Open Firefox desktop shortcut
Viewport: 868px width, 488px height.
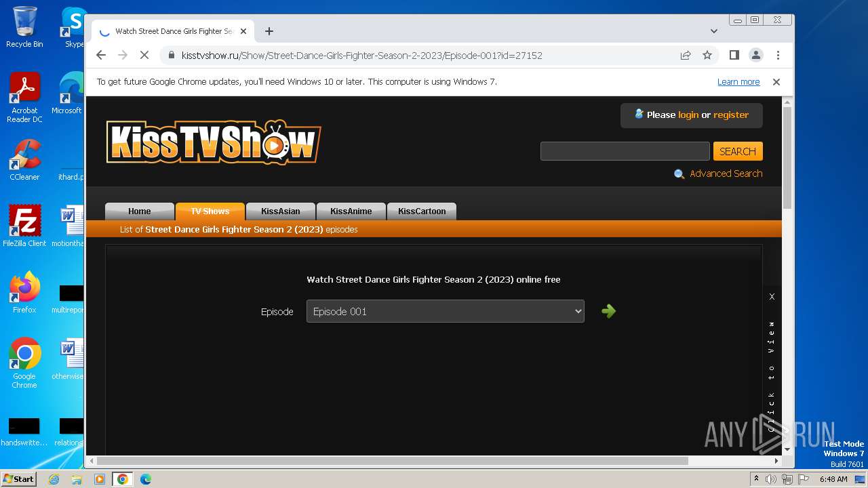(24, 293)
